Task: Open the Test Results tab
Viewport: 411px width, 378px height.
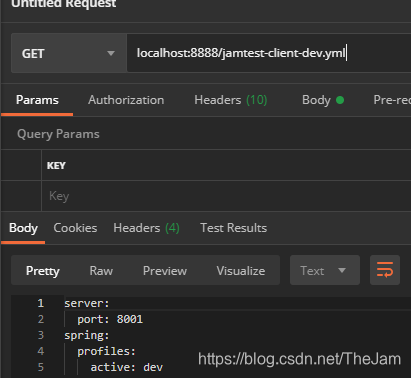Action: (x=233, y=228)
